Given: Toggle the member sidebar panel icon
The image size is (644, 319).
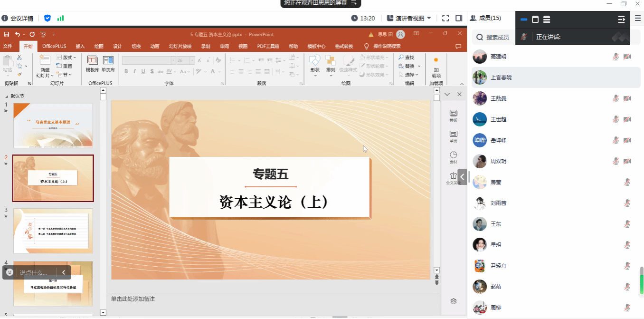Looking at the screenshot, I should 459,18.
